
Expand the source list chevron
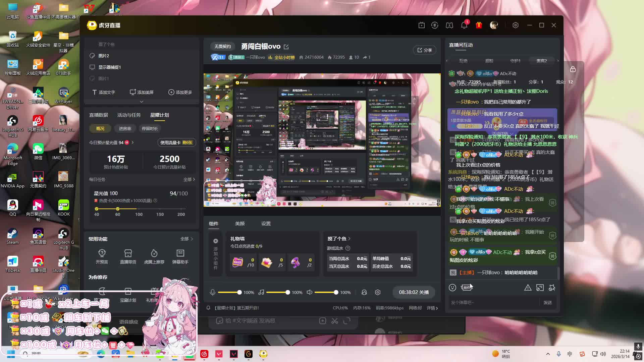tap(142, 101)
